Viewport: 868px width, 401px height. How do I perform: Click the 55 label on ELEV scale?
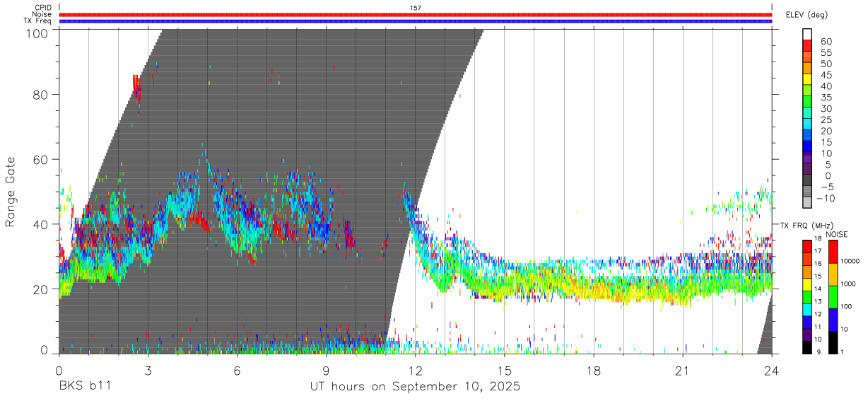826,53
